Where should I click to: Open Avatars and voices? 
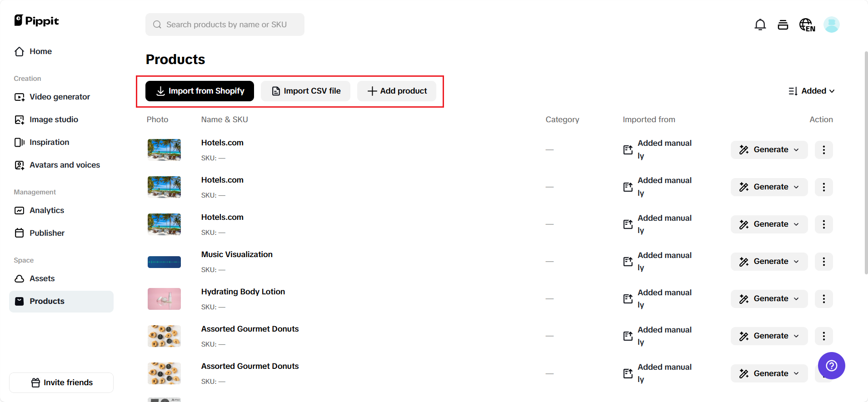point(19,165)
